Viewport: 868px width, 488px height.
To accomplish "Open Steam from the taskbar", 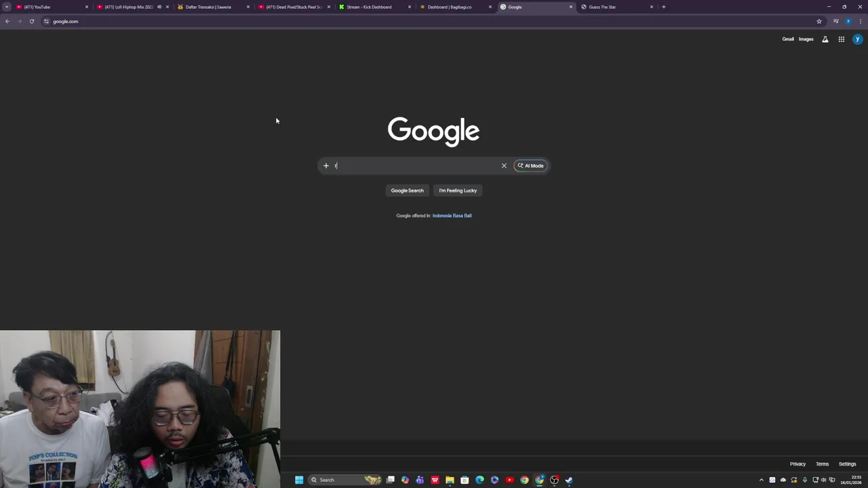I will (569, 480).
